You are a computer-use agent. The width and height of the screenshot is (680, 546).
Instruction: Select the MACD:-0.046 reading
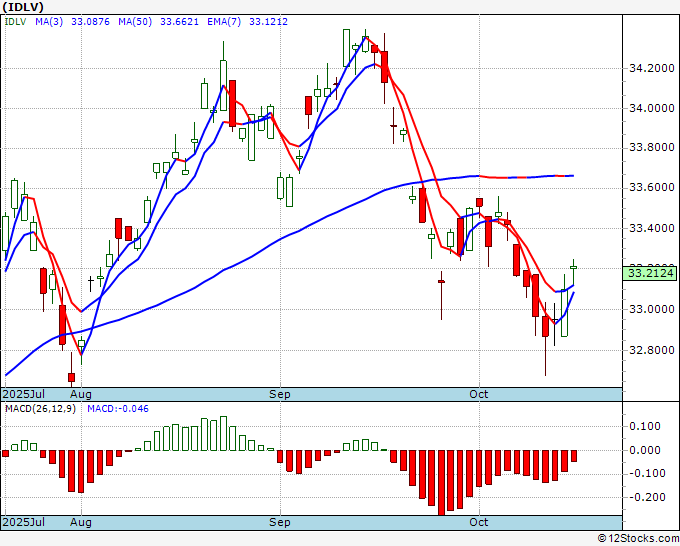pyautogui.click(x=118, y=409)
